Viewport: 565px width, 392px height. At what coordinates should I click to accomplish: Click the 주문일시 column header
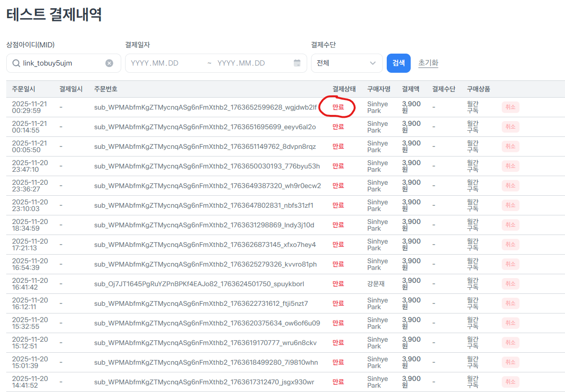[23, 90]
